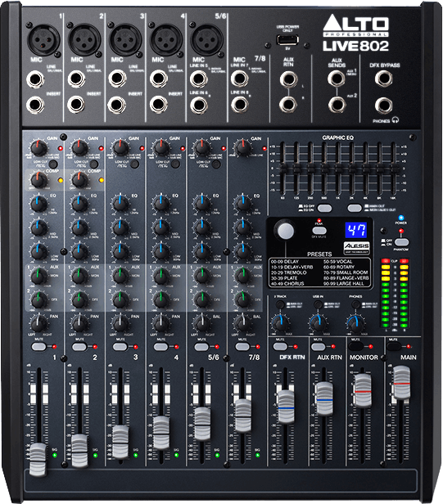
Task: Click the blue preset display showing 47
Action: pyautogui.click(x=356, y=230)
